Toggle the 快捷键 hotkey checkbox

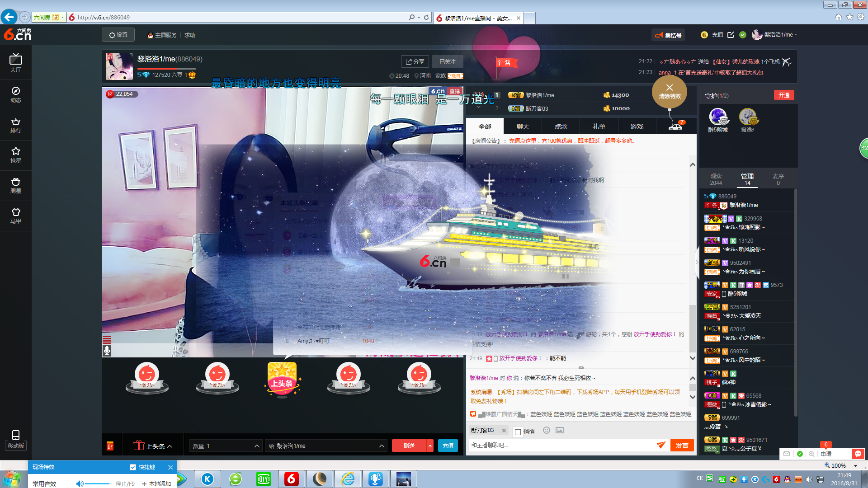point(133,467)
